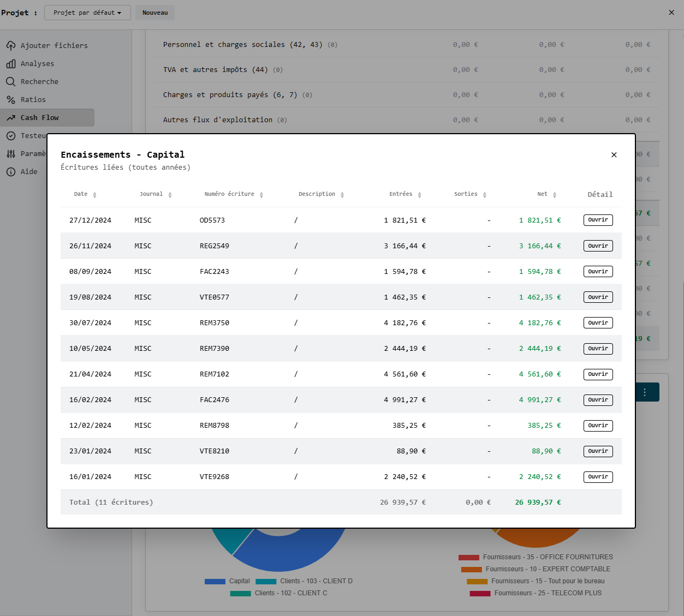The width and height of the screenshot is (684, 616).
Task: Click the Cash Flow trend icon
Action: coord(11,118)
